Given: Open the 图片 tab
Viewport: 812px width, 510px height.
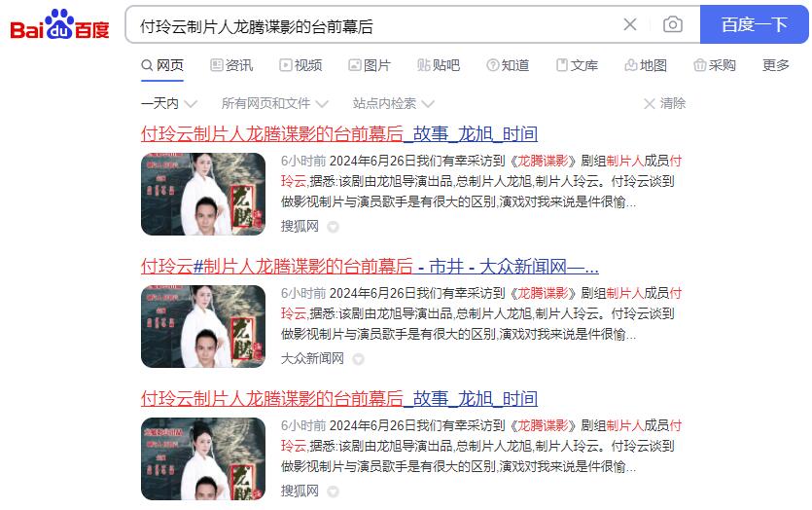Looking at the screenshot, I should (370, 65).
